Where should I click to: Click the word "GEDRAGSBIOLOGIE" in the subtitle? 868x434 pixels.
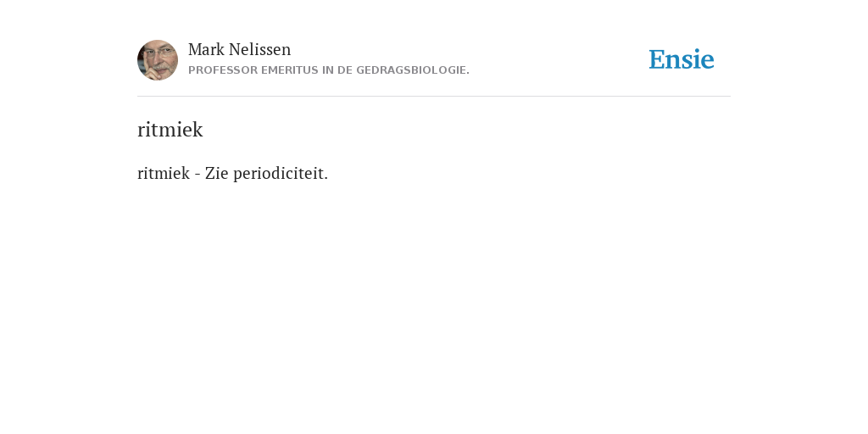411,70
